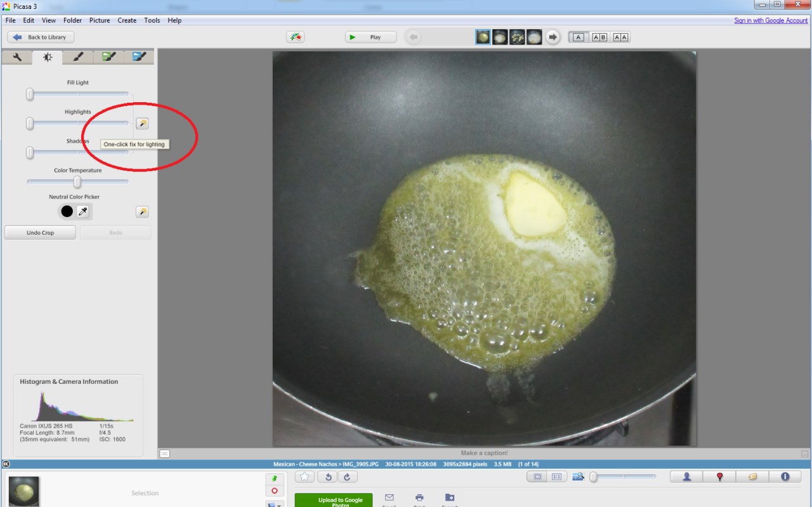Collapse the bottom panel with double-arrow icon

[6, 464]
